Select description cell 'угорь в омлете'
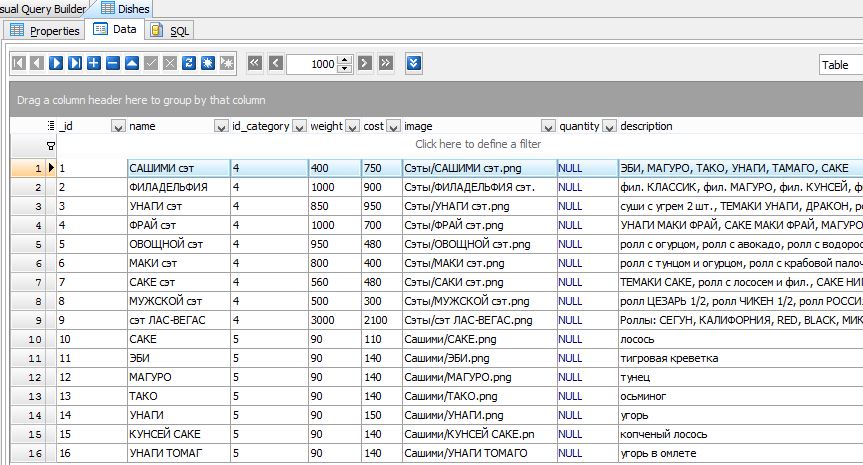863x465 pixels. (x=741, y=453)
